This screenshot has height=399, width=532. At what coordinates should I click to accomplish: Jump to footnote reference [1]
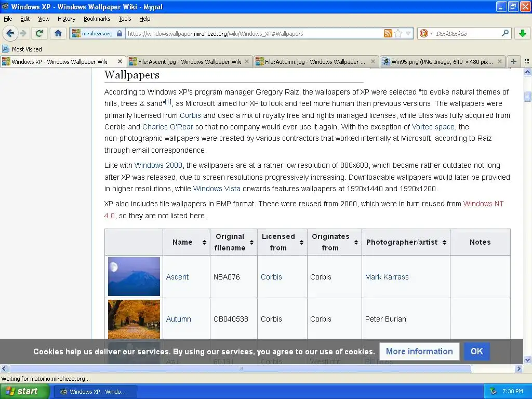168,101
